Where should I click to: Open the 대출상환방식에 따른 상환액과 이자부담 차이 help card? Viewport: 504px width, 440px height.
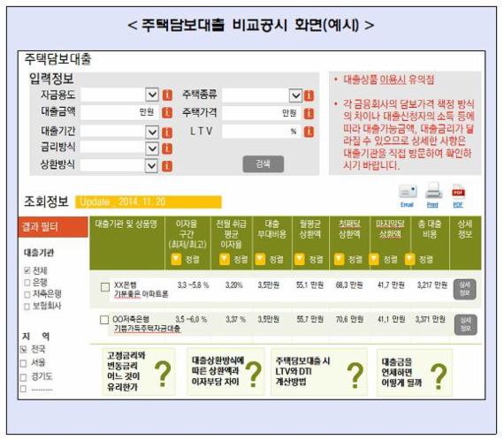click(x=226, y=372)
